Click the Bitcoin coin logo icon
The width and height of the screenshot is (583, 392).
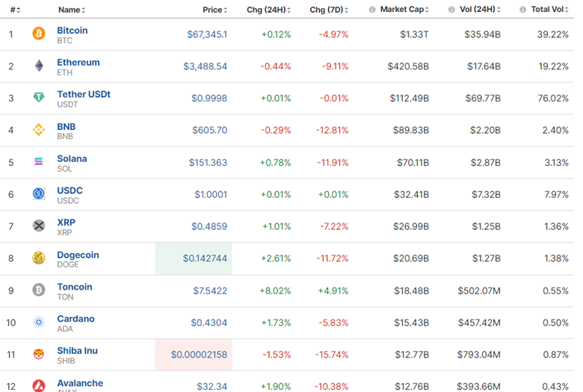[x=39, y=34]
